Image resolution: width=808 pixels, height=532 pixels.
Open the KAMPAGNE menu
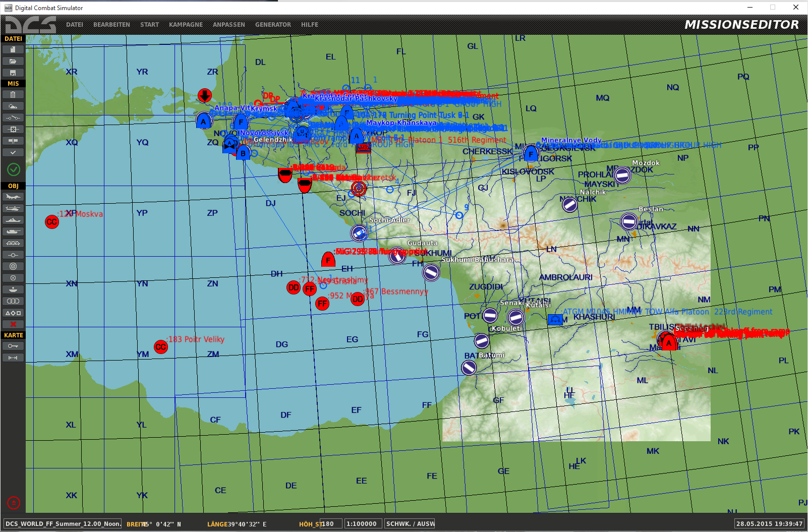(186, 25)
